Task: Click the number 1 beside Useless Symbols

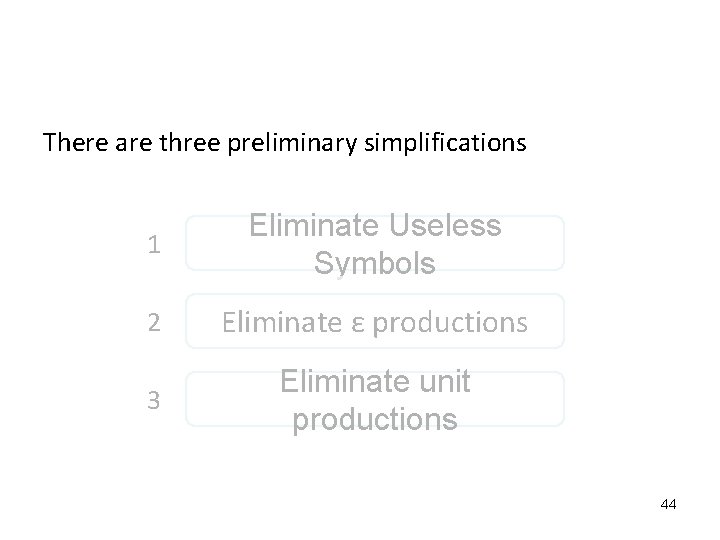Action: 152,245
